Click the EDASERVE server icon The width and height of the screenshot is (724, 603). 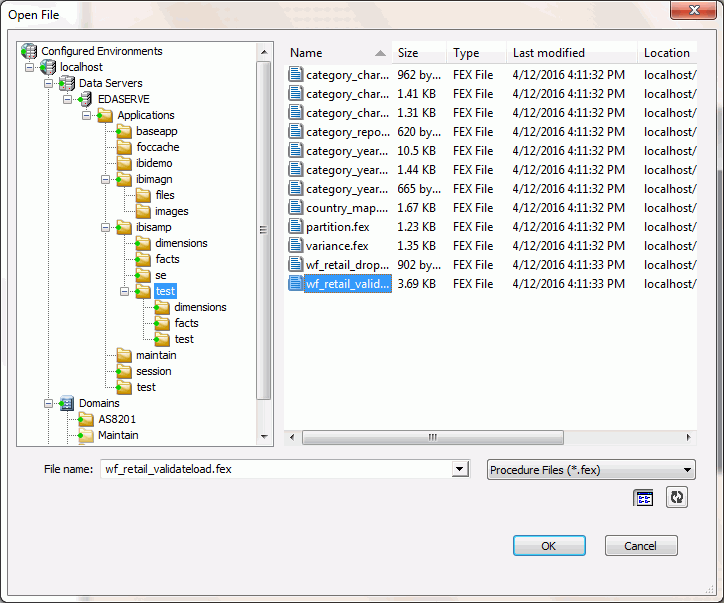[86, 99]
